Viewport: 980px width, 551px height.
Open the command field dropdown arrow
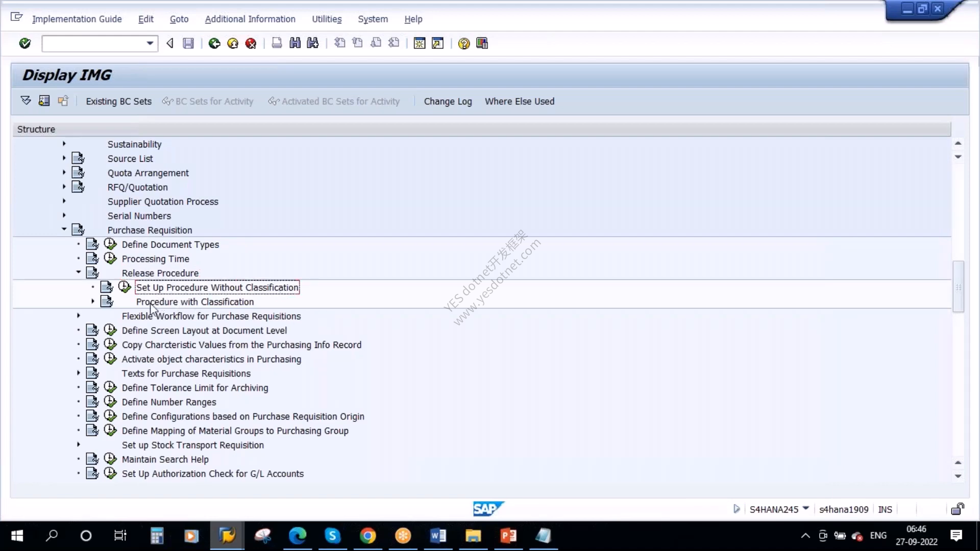pyautogui.click(x=150, y=43)
